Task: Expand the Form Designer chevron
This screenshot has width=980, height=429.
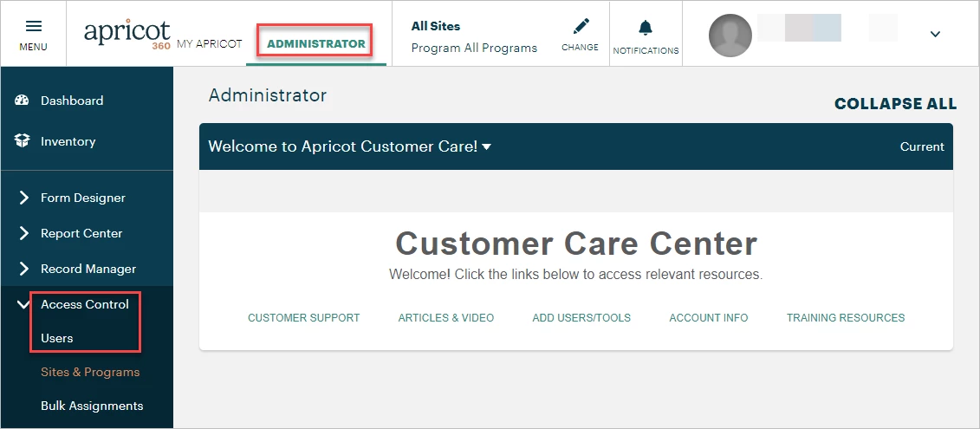Action: (x=23, y=198)
